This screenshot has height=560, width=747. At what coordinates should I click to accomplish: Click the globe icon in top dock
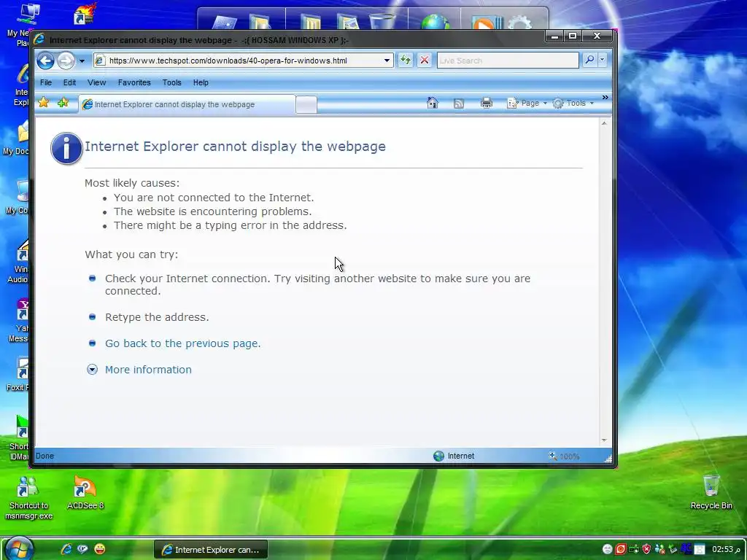tap(435, 22)
